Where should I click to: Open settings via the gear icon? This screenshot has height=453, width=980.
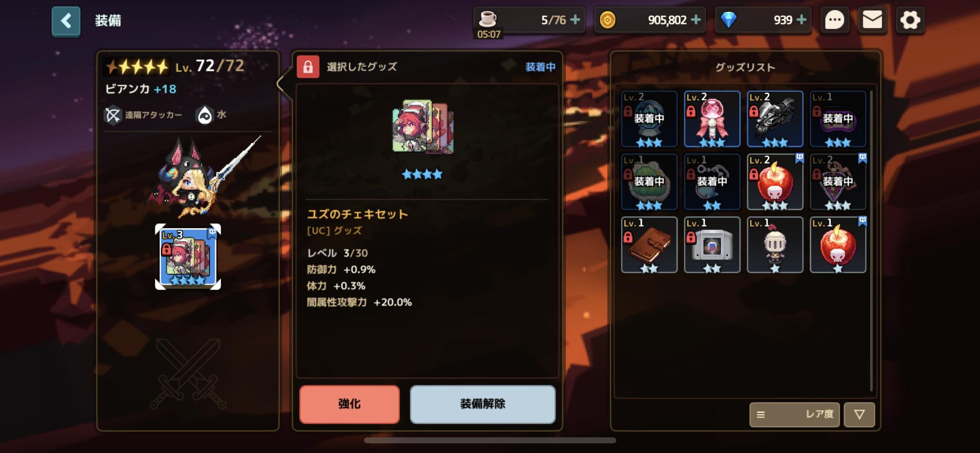click(910, 20)
